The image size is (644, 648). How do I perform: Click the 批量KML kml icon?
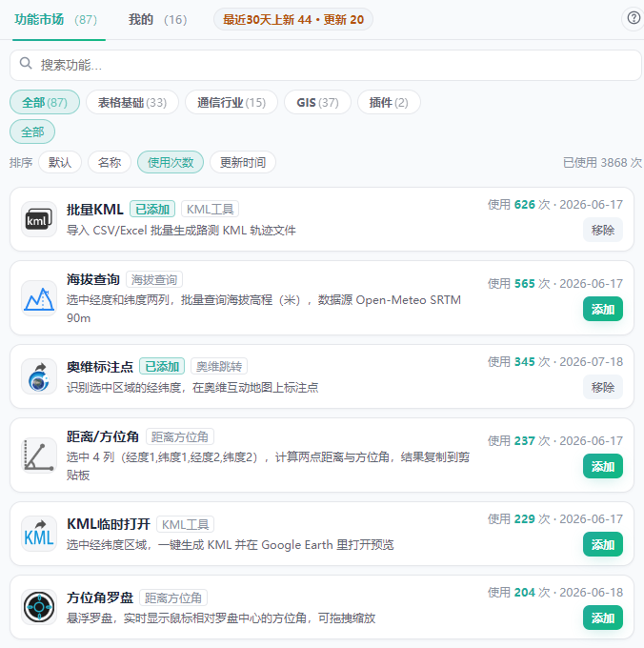(x=39, y=219)
